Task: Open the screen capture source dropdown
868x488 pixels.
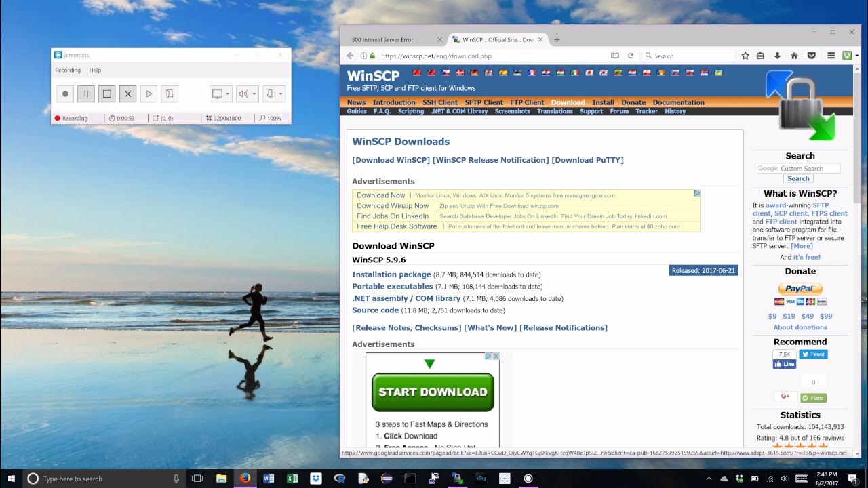Action: 220,94
